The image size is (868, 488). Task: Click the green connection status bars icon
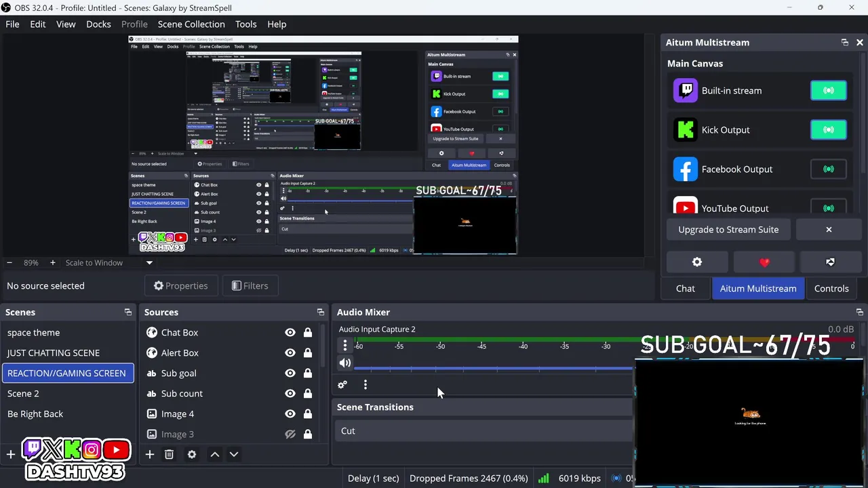click(543, 478)
